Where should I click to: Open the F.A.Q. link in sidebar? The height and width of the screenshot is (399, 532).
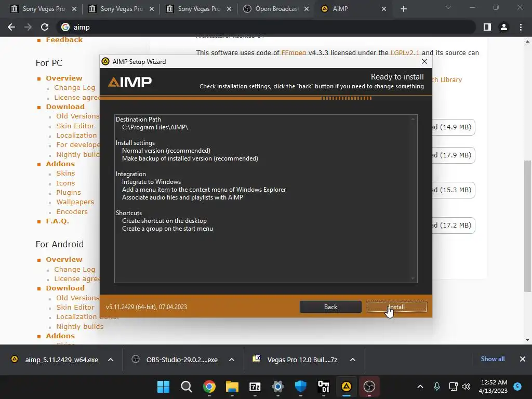pos(57,221)
